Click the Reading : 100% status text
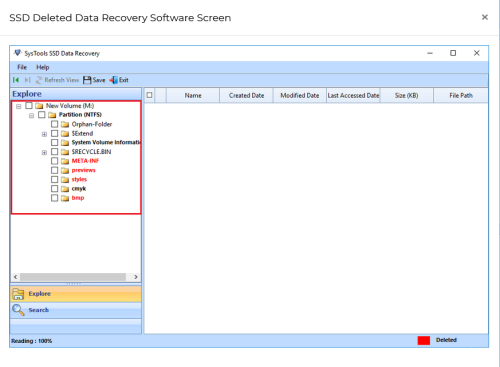 32,341
